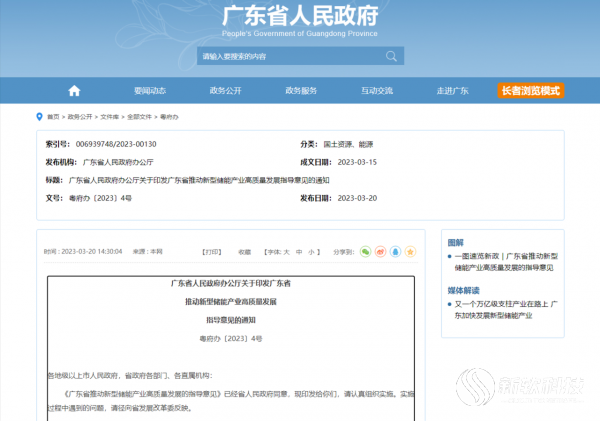Click the search input field

click(290, 57)
